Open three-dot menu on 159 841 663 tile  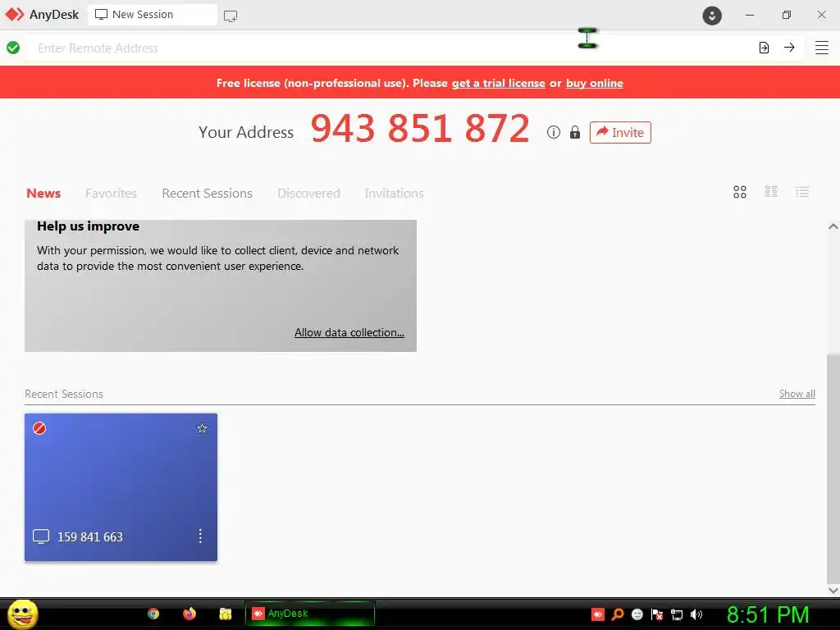pos(200,536)
